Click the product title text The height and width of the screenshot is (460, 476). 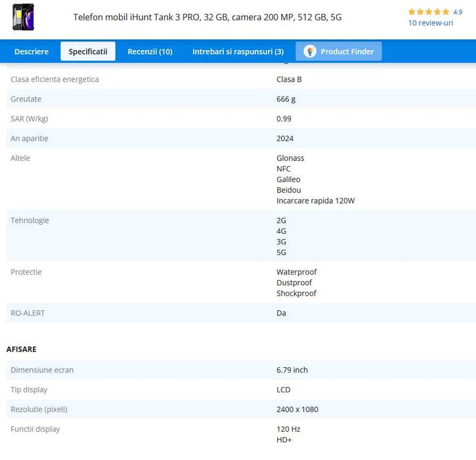tap(207, 17)
